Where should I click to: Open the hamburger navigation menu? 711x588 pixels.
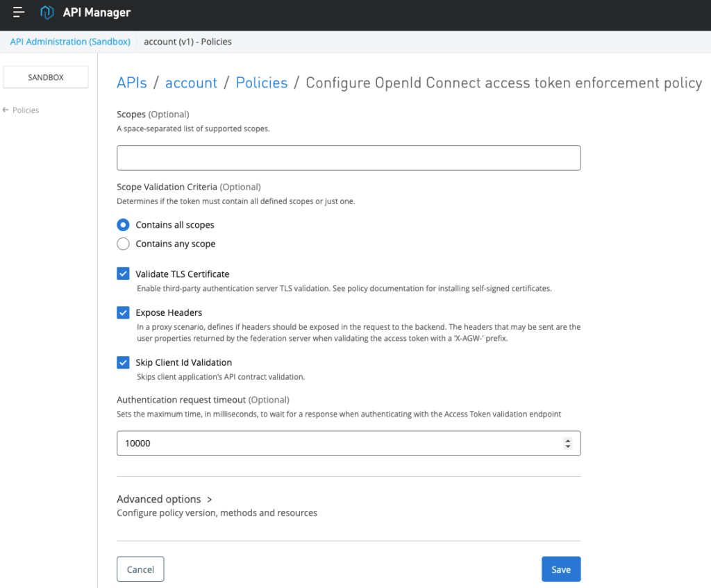[19, 12]
